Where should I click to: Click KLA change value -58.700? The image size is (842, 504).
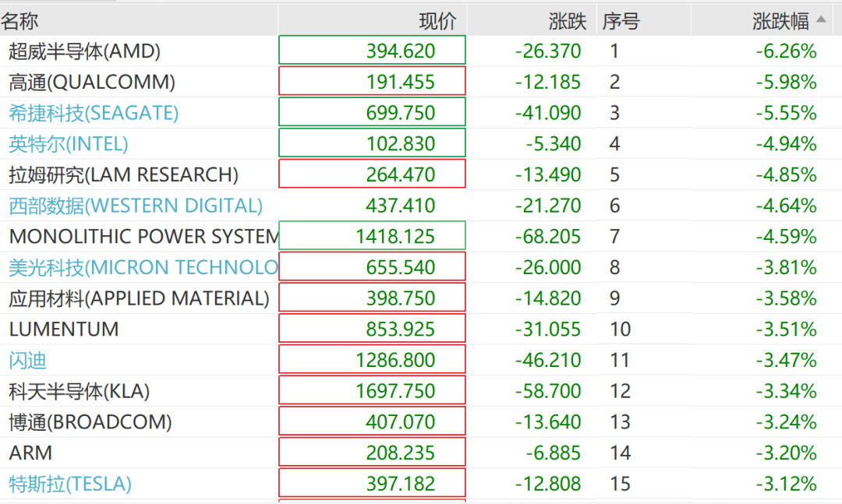click(x=548, y=391)
